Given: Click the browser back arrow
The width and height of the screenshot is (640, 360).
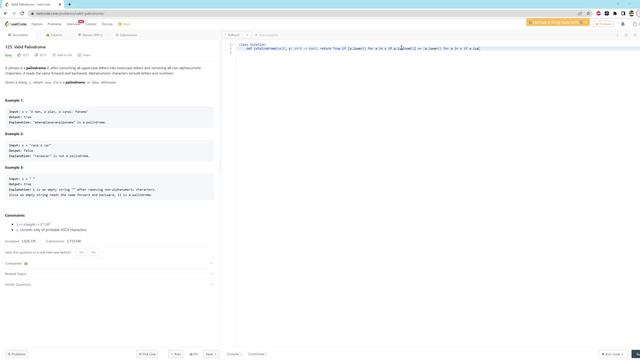Looking at the screenshot, I should [5, 13].
